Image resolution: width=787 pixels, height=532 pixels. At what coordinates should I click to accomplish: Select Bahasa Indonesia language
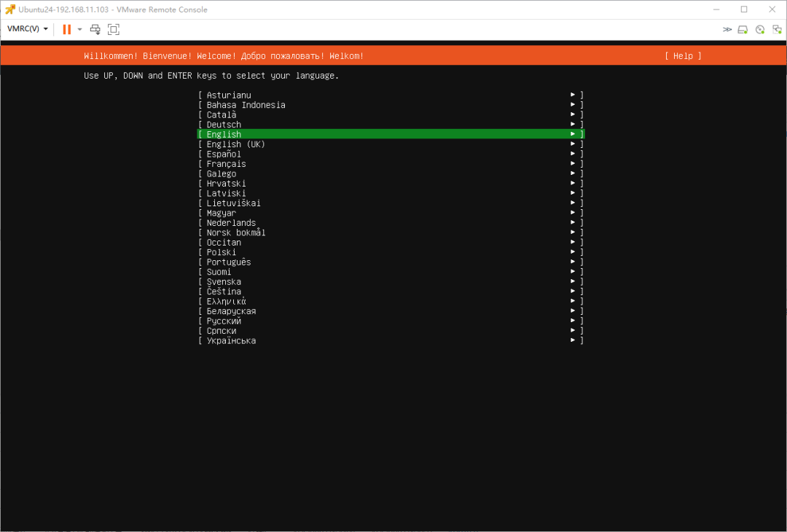[391, 105]
